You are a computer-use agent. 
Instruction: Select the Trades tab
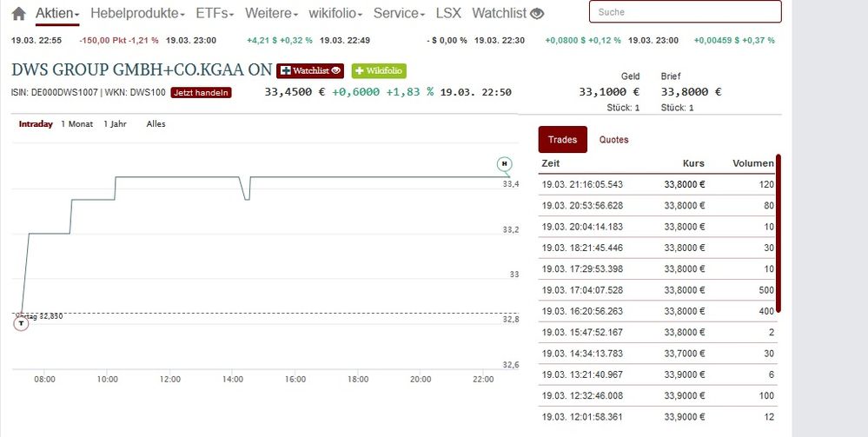[x=562, y=140]
